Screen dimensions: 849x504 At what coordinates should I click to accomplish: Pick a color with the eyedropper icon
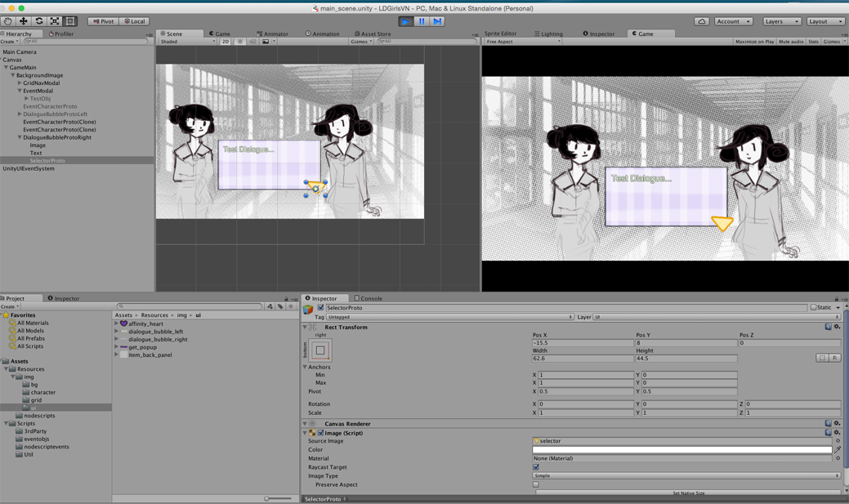(838, 449)
